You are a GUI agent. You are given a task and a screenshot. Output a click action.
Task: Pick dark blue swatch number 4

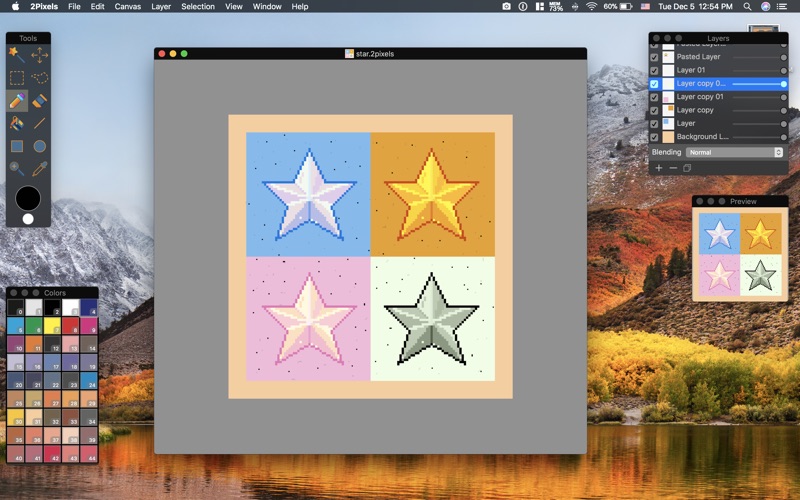pos(89,307)
